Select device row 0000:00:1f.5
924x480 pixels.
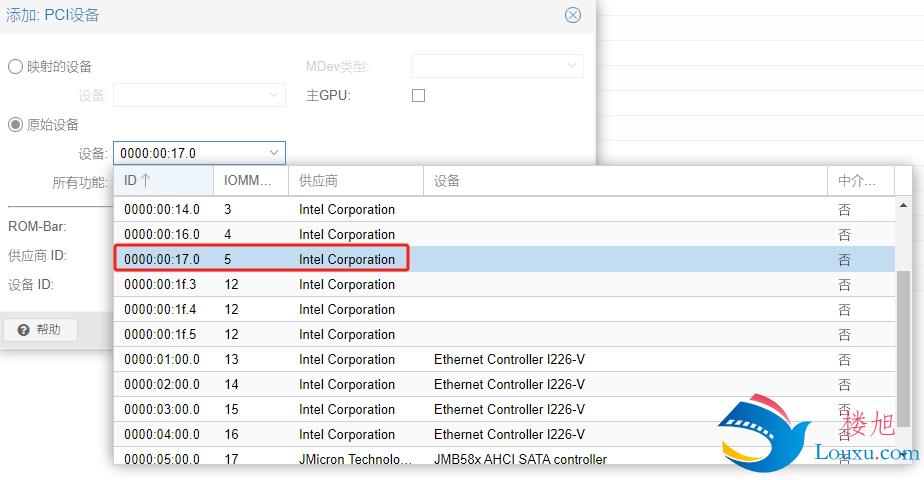coord(504,335)
